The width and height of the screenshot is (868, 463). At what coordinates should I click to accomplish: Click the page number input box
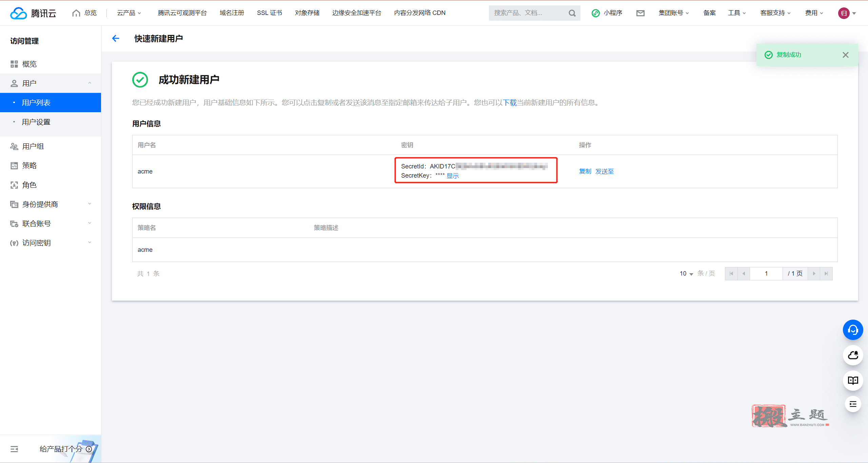point(766,274)
